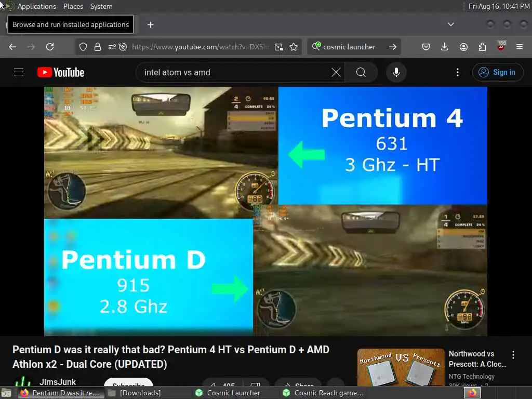
Task: Bookmark this page with star icon
Action: tap(294, 47)
